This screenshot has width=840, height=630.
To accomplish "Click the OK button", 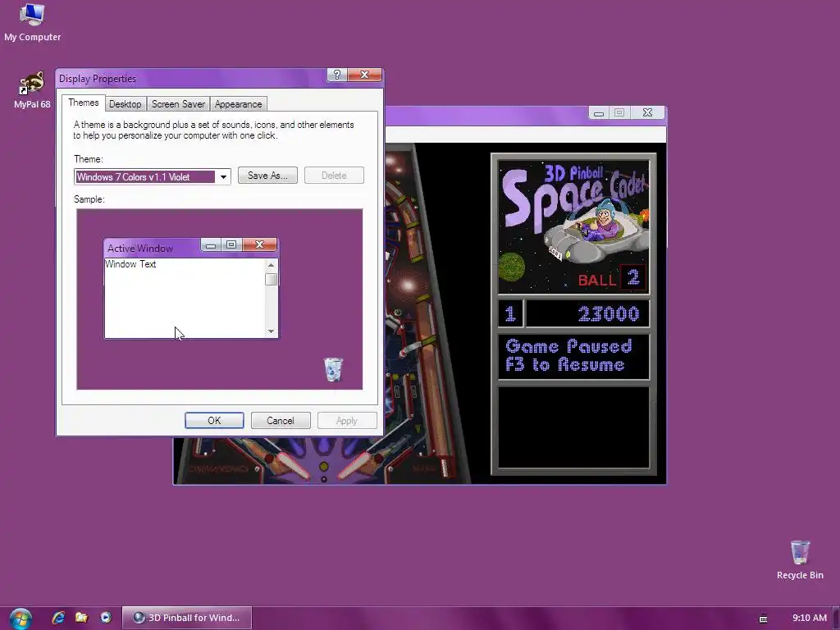I will coord(214,421).
